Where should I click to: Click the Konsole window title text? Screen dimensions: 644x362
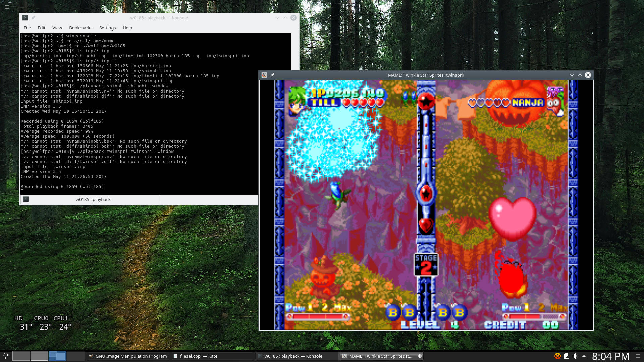tap(159, 18)
